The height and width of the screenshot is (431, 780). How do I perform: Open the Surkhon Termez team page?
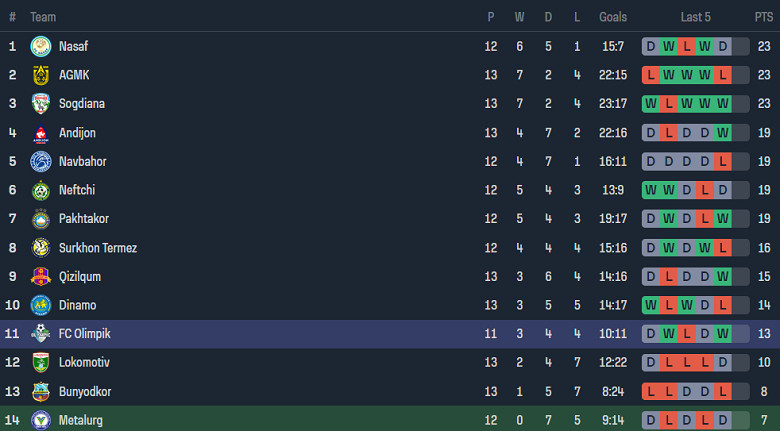coord(98,248)
